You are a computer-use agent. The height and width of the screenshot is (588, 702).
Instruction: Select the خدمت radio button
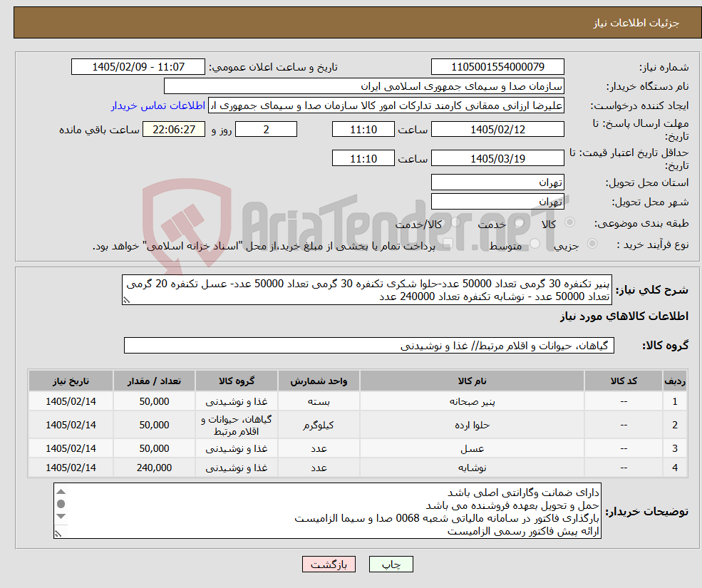(x=519, y=222)
